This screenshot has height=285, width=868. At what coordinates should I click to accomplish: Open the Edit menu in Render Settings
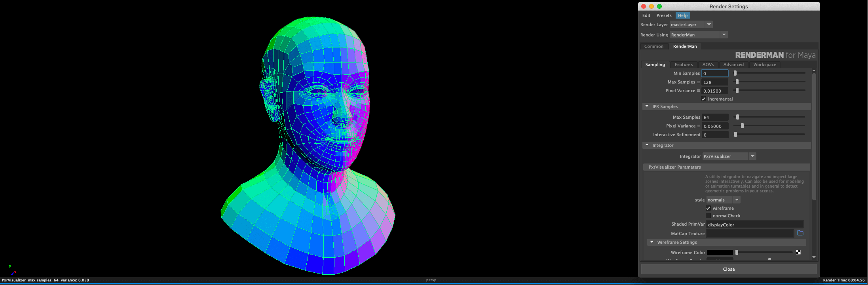646,15
